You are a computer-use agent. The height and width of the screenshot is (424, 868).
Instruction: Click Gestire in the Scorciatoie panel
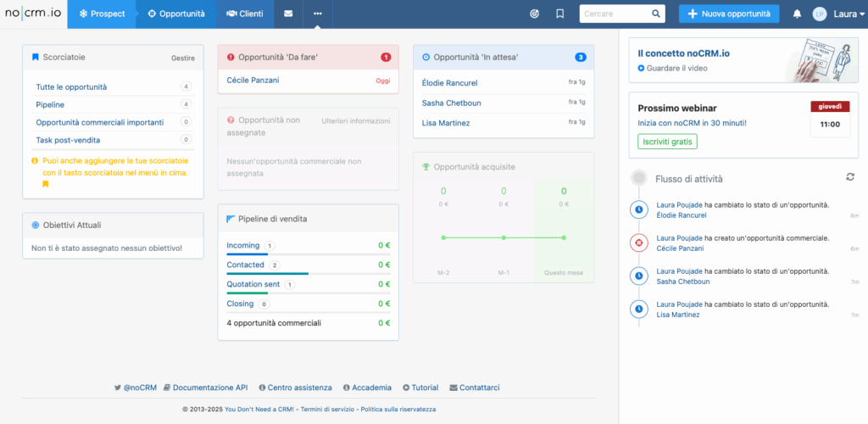182,59
